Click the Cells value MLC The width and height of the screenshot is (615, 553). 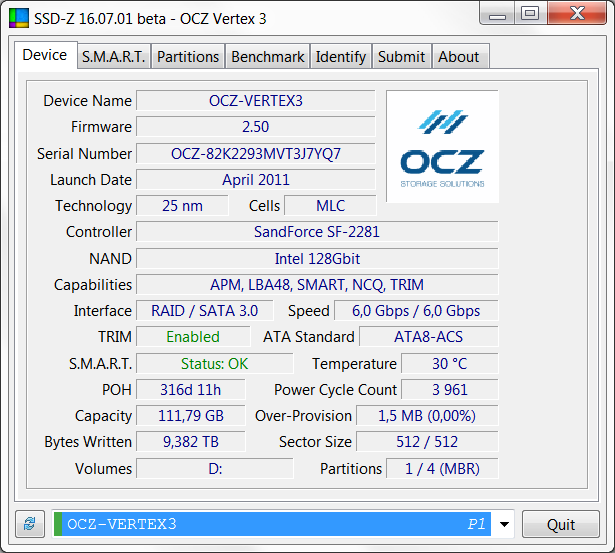331,206
